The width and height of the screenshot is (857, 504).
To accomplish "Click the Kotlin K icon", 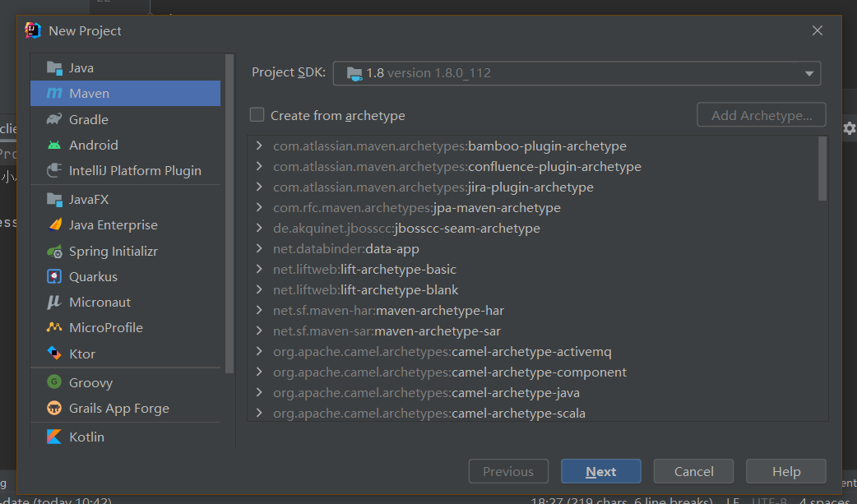I will coord(54,437).
